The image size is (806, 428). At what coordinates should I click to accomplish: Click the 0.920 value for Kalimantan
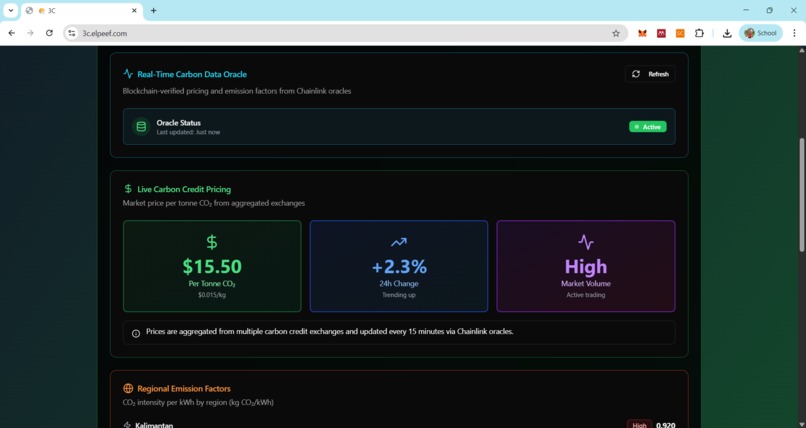(x=666, y=425)
